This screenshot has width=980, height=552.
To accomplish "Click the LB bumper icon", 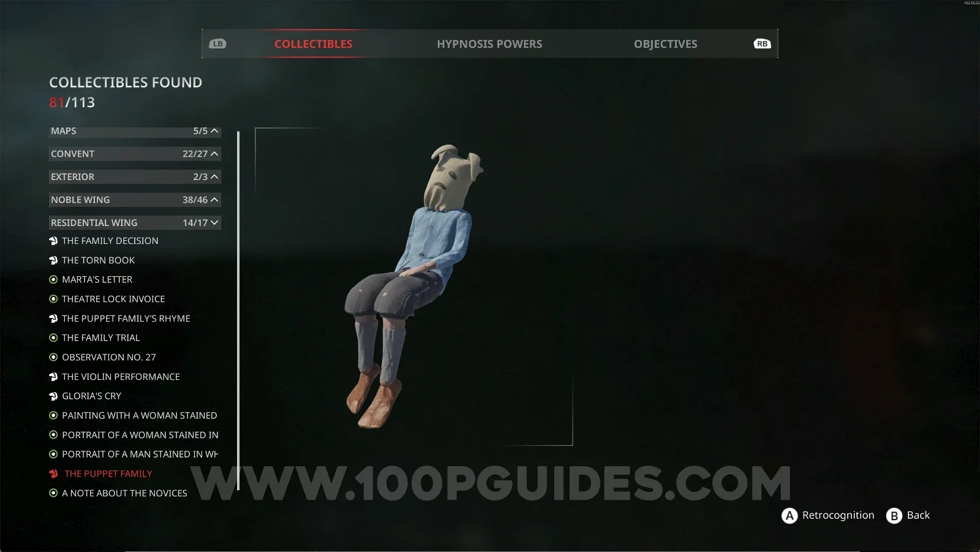I will [217, 43].
